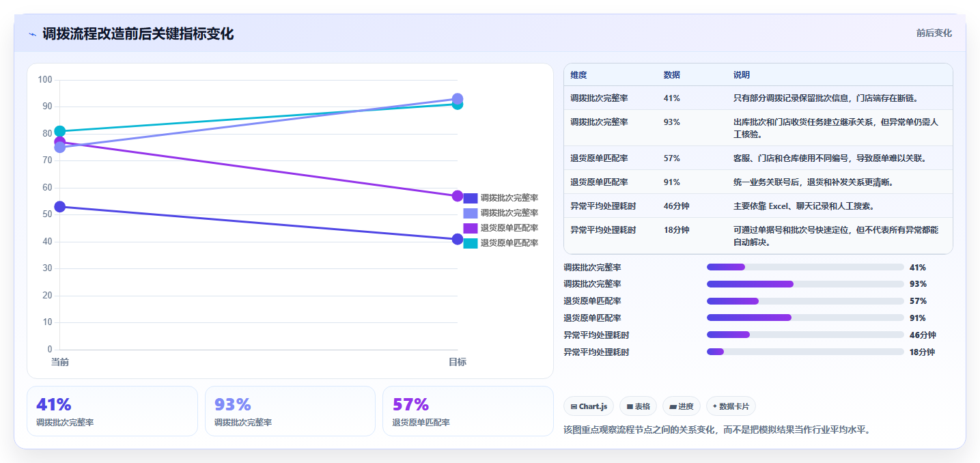Click the dark blue data point at 当前
The height and width of the screenshot is (463, 980).
(x=60, y=207)
